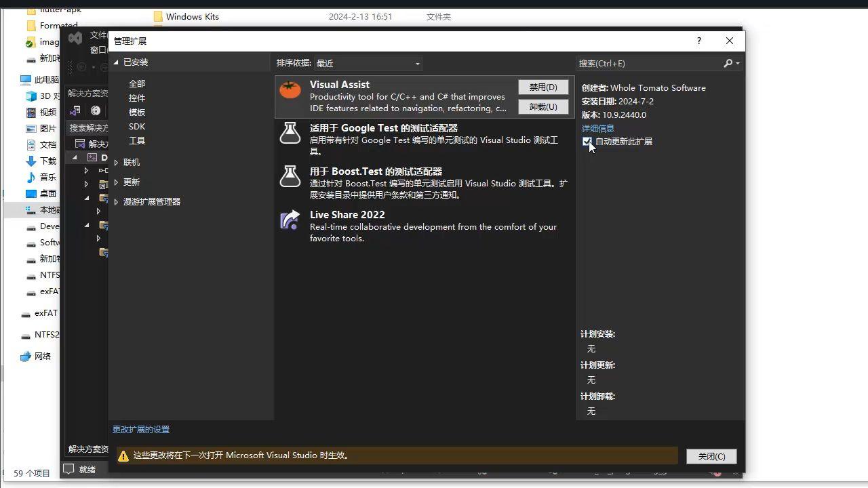The height and width of the screenshot is (488, 868).
Task: Click the 文档 documents icon in Explorer sidebar
Action: [31, 144]
